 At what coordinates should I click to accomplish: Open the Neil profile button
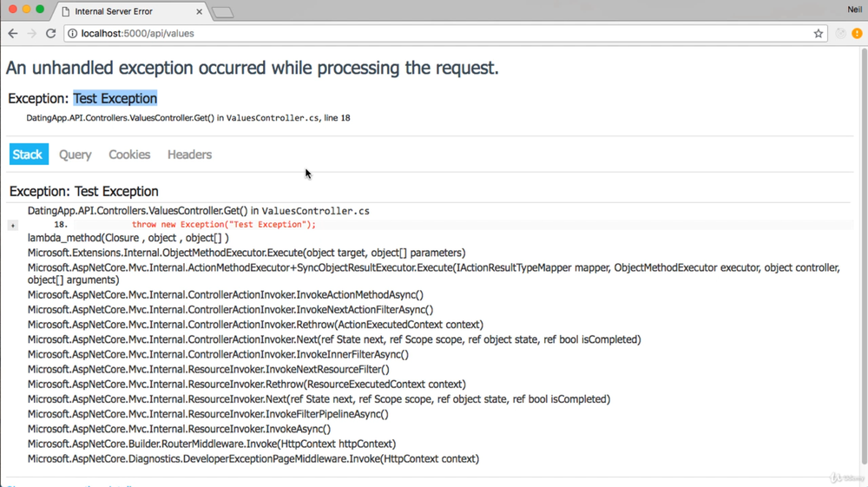pyautogui.click(x=854, y=10)
